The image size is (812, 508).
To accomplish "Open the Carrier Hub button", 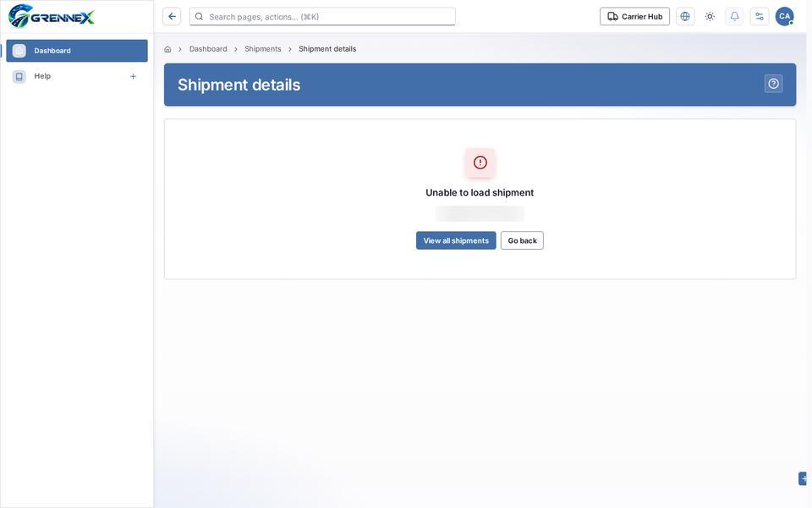I will pos(634,17).
